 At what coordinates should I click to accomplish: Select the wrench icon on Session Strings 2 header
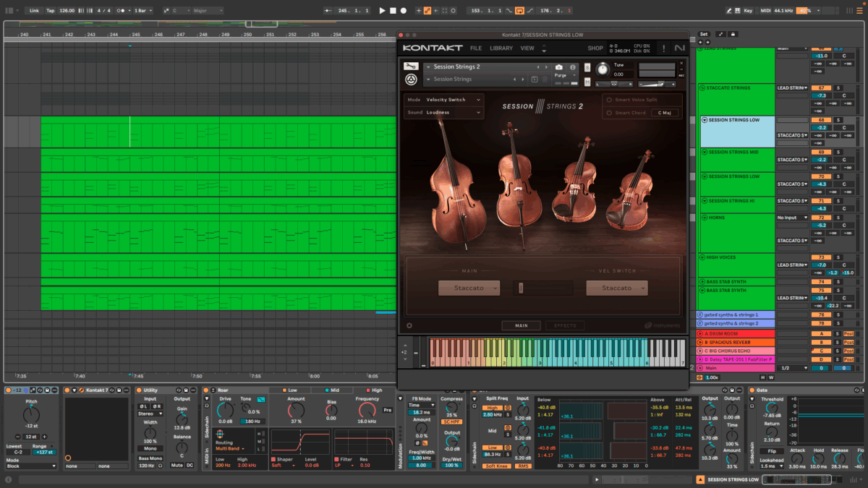[x=411, y=67]
